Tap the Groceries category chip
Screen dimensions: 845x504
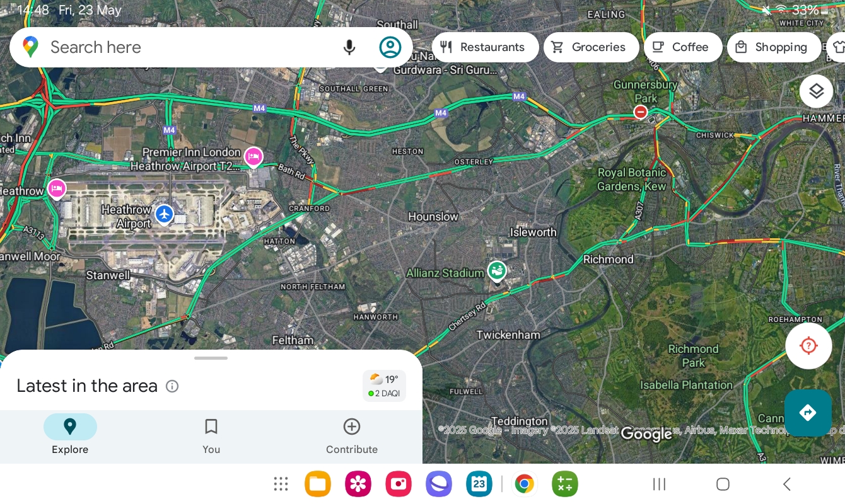[x=591, y=47]
